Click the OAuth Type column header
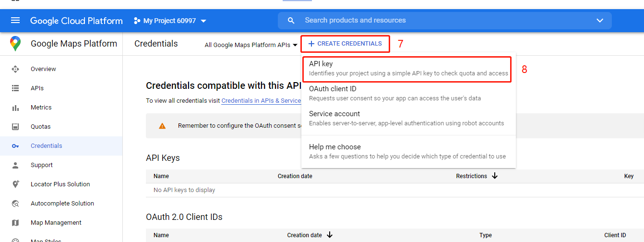The image size is (644, 242). 486,235
